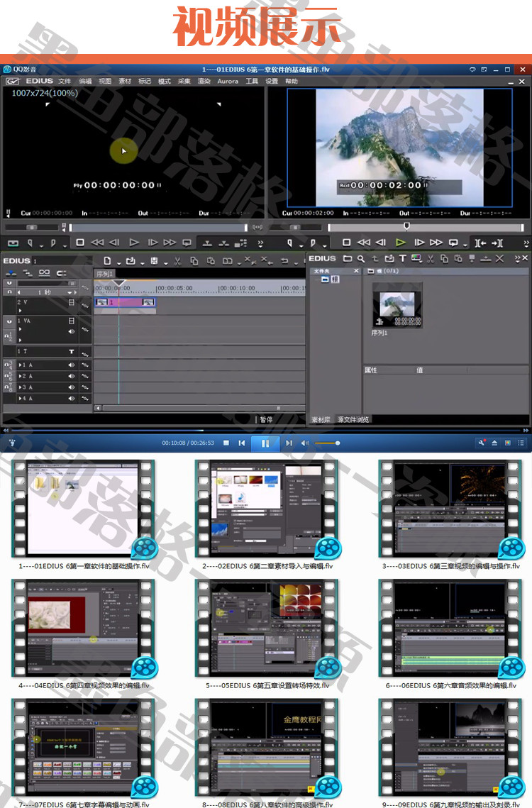532x808 pixels.
Task: Click the insert/overwrite mode icon on timeline
Action: (11, 272)
